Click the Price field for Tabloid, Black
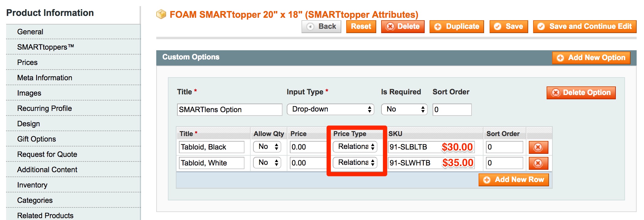The image size is (644, 220). [x=309, y=147]
